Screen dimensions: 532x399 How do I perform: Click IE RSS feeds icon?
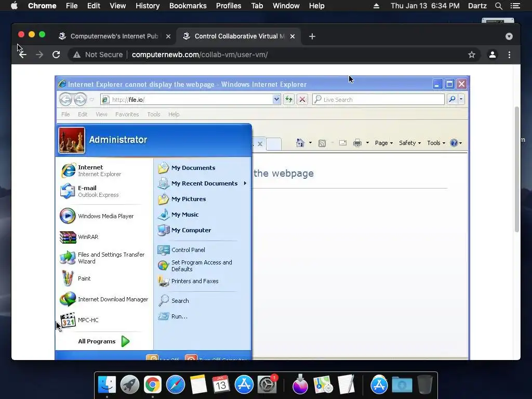(322, 143)
